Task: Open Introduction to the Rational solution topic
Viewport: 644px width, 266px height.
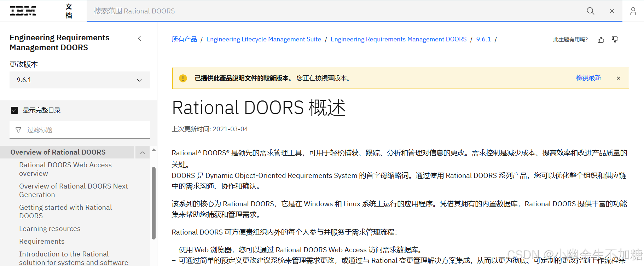Action: (74, 258)
